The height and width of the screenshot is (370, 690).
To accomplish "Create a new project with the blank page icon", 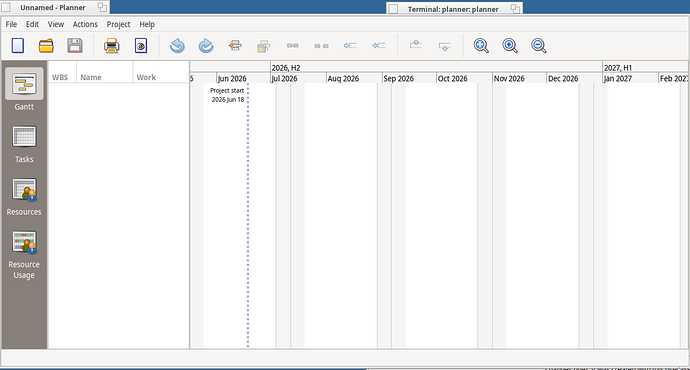I will pos(18,46).
